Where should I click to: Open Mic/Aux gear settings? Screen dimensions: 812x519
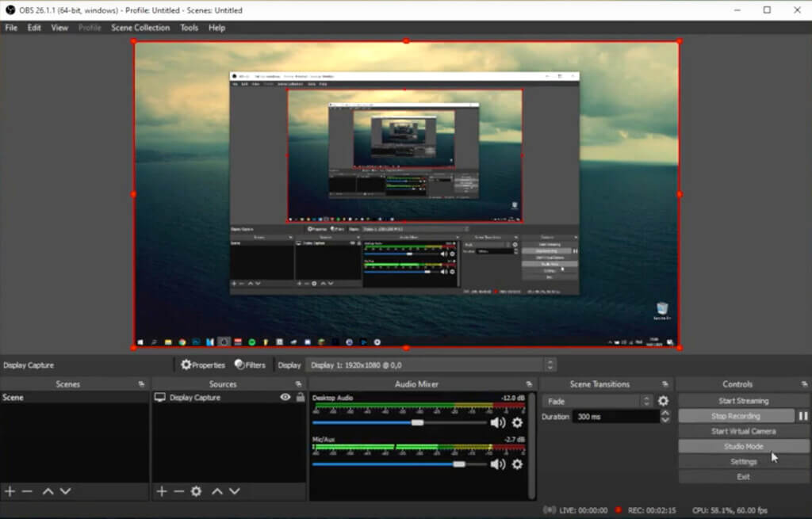point(517,464)
